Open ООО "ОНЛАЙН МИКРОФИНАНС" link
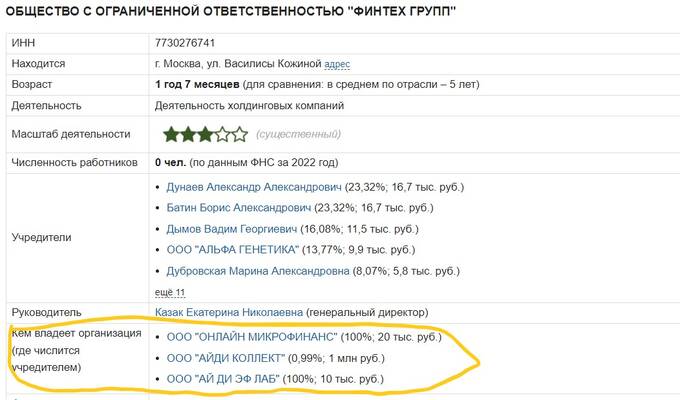 click(x=252, y=337)
